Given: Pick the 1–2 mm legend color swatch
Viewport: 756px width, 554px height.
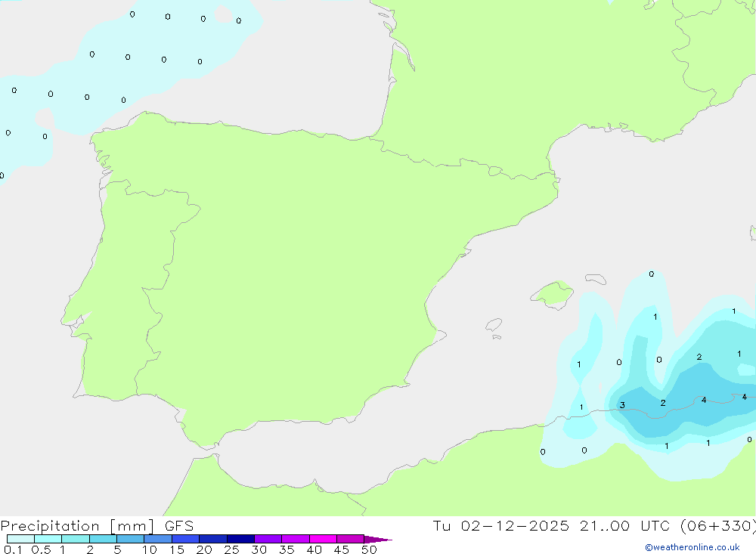Looking at the screenshot, I should 76,539.
